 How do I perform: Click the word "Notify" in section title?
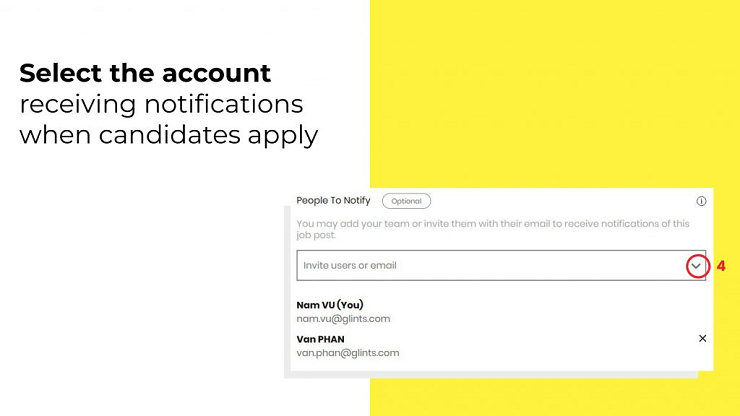[357, 201]
